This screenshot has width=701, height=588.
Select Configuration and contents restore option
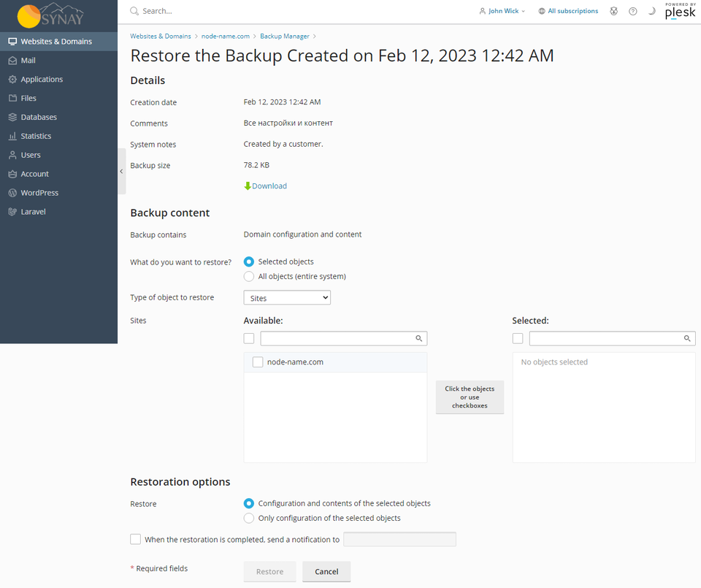pos(249,503)
